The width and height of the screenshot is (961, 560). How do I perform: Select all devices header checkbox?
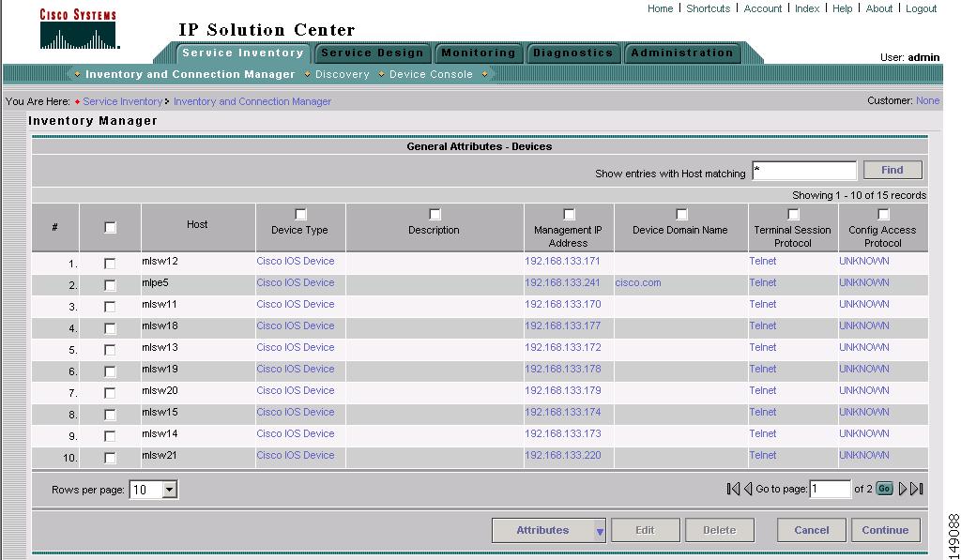111,227
